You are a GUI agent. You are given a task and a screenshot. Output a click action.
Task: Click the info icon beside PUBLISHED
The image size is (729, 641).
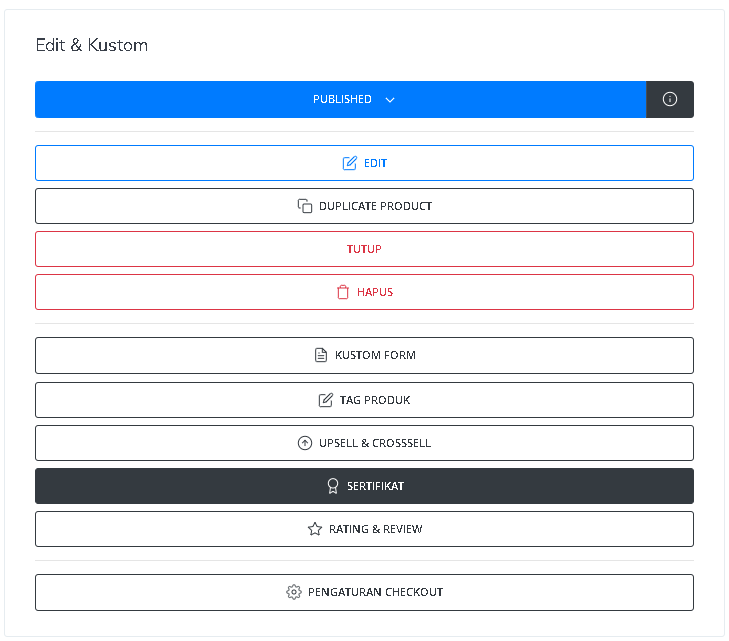tap(670, 99)
